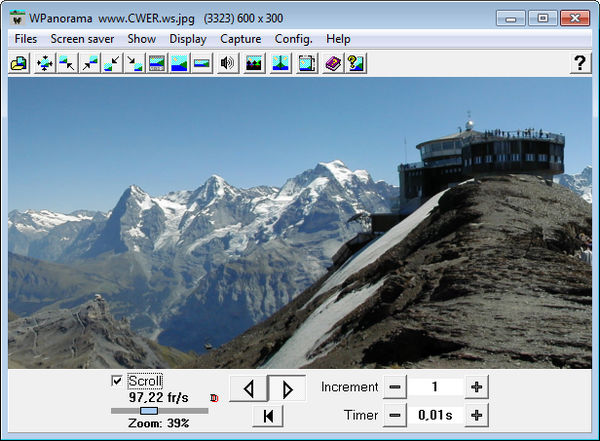Open the Capture menu
The image size is (600, 441).
click(x=241, y=39)
